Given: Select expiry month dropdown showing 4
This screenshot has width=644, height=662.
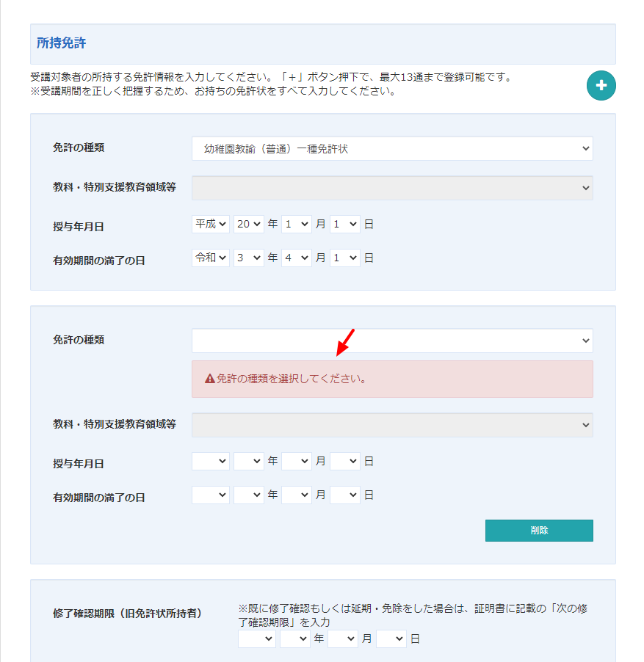Looking at the screenshot, I should (296, 258).
